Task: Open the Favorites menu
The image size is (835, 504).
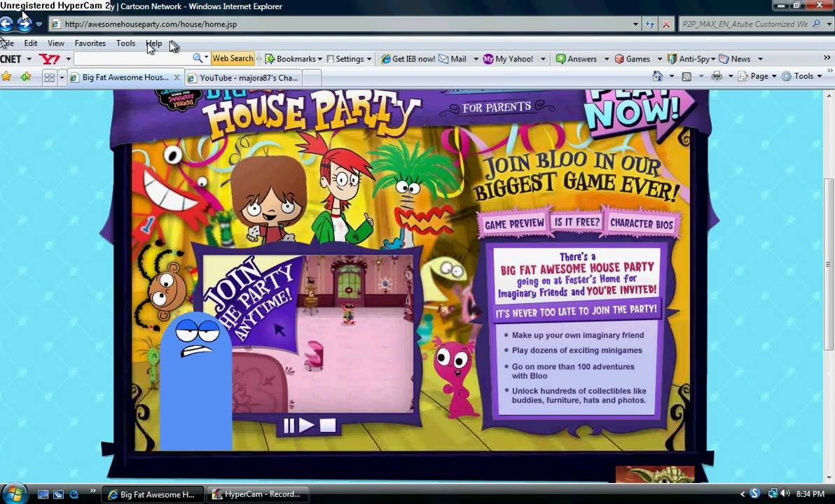Action: [90, 43]
